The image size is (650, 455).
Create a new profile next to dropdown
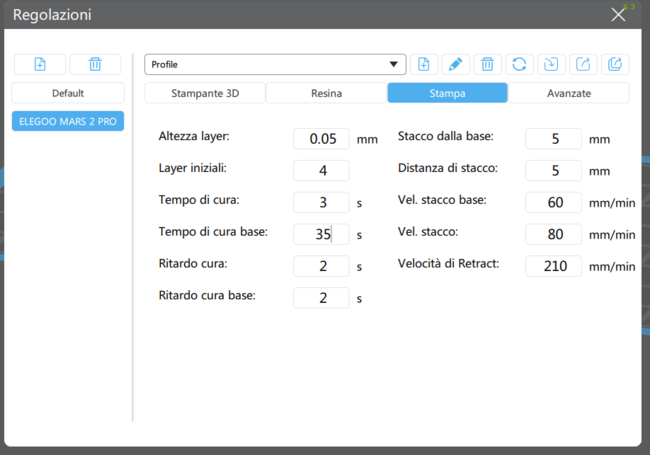[x=423, y=64]
